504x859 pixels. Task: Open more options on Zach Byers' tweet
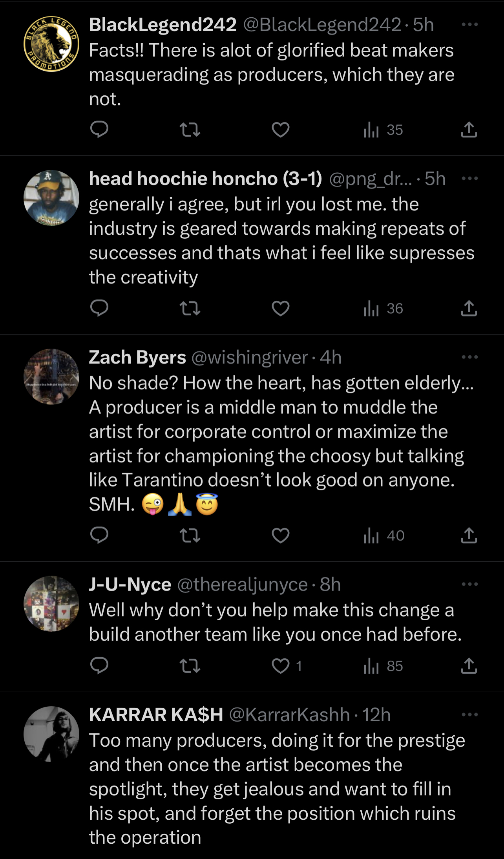(x=469, y=357)
